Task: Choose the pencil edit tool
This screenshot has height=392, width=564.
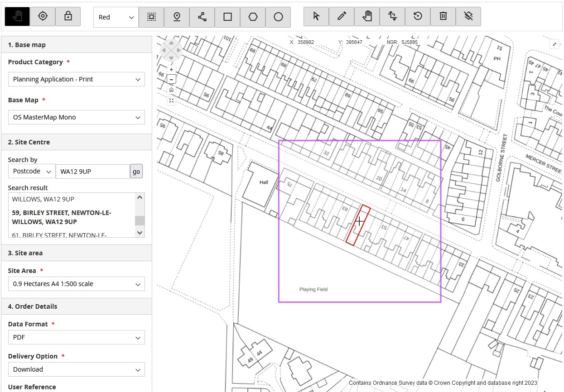Action: click(342, 17)
